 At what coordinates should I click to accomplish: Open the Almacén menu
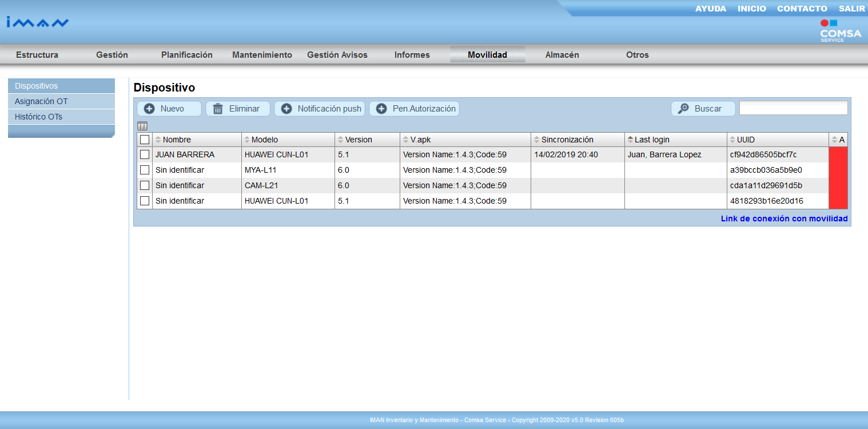point(562,55)
